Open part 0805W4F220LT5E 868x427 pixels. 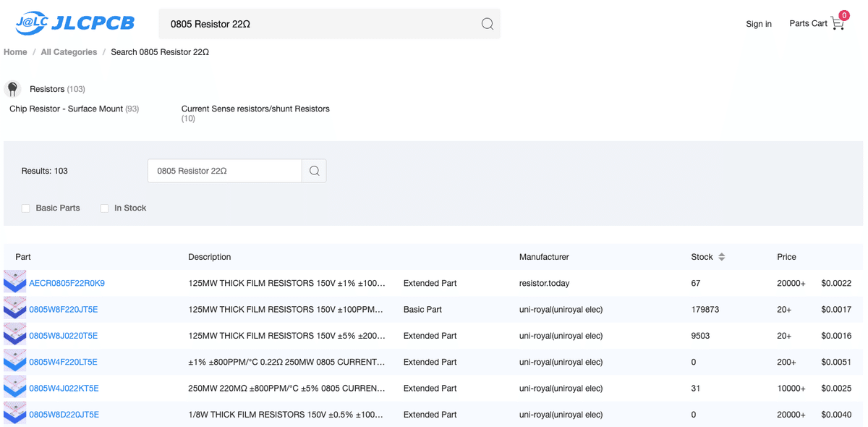(x=63, y=362)
